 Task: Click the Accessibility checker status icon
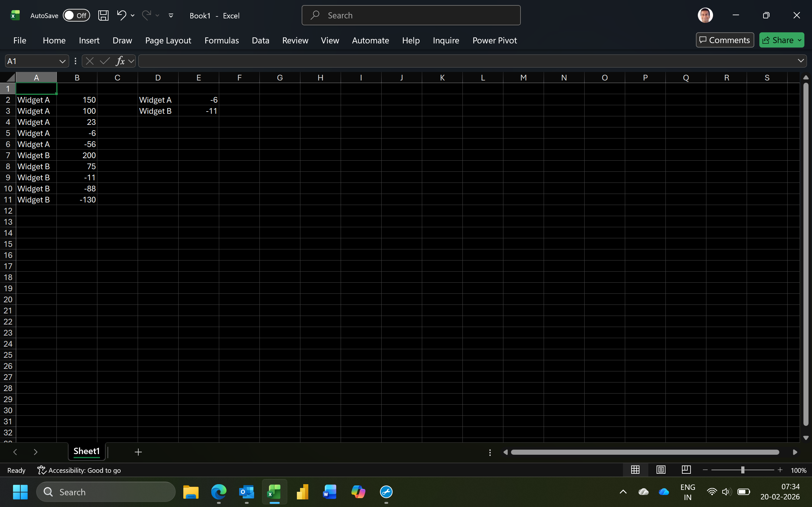point(42,470)
